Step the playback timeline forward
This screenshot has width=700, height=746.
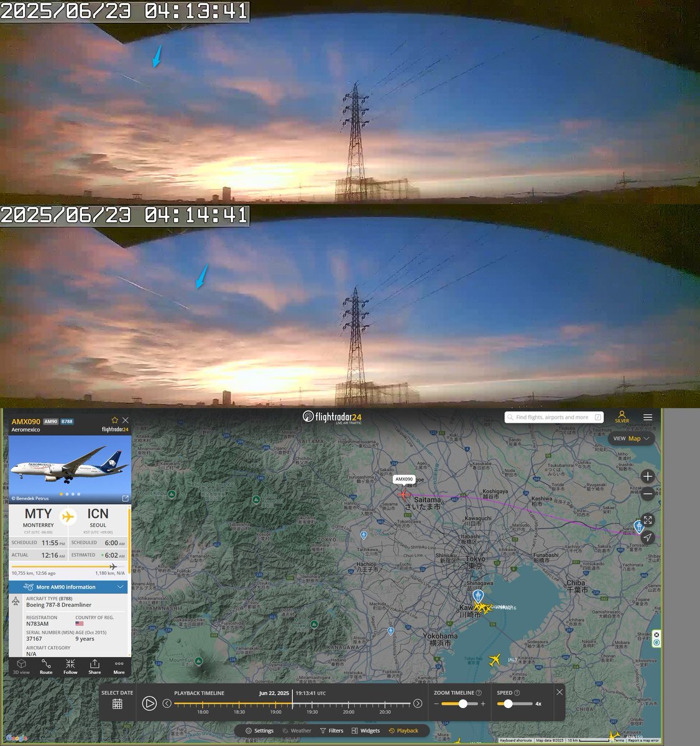tap(418, 704)
